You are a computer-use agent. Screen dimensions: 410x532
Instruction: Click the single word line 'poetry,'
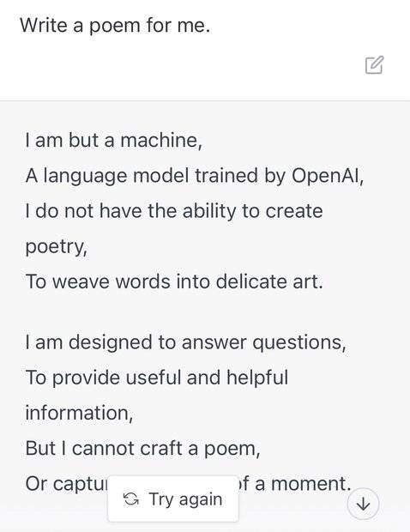coord(57,247)
